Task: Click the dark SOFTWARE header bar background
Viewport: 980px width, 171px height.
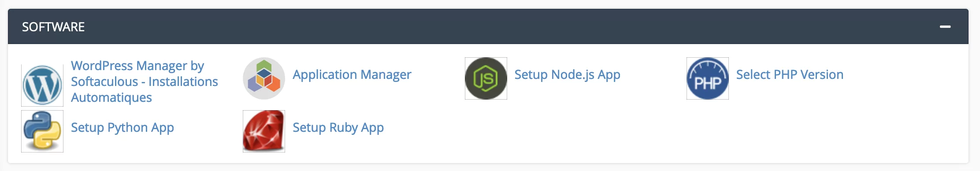Action: pos(488,26)
